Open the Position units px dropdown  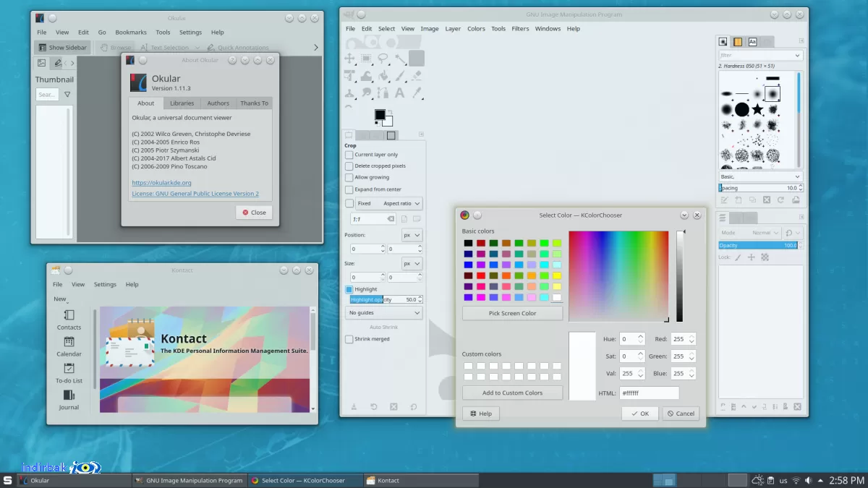(412, 235)
